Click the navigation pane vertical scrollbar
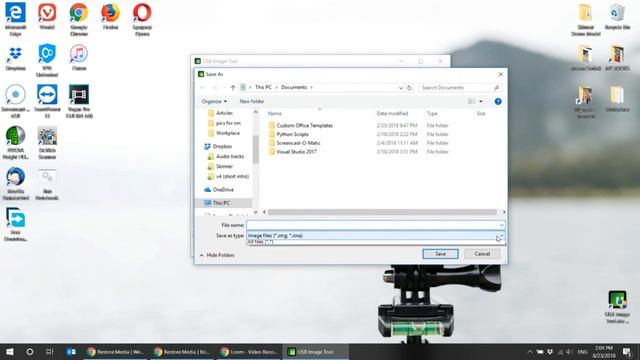Image resolution: width=640 pixels, height=360 pixels. pos(256,149)
